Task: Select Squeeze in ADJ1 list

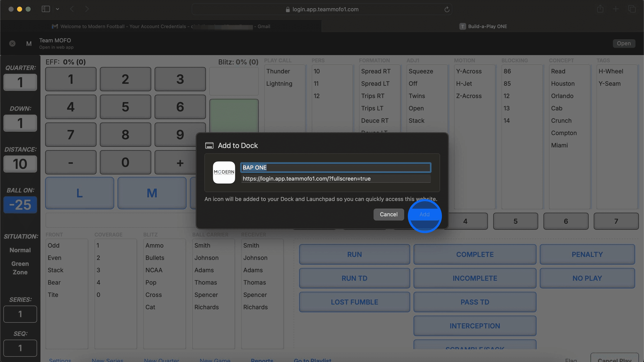Action: point(421,71)
